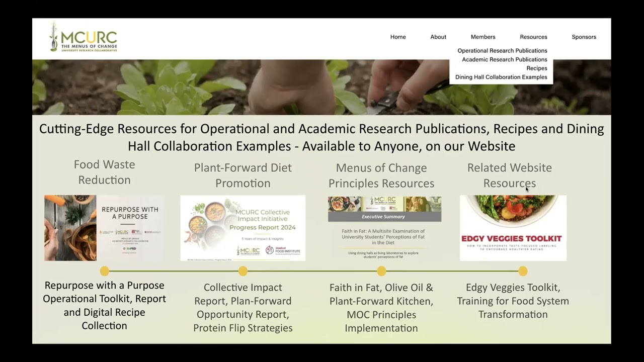Click timeline dot under Plant-Forward Diet Promotion
Screen dimensions: 644x362
point(243,271)
